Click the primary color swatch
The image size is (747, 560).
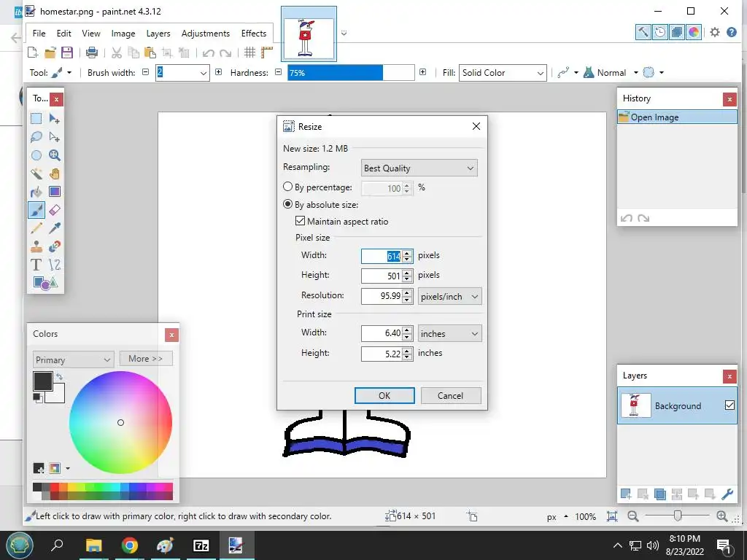[42, 381]
